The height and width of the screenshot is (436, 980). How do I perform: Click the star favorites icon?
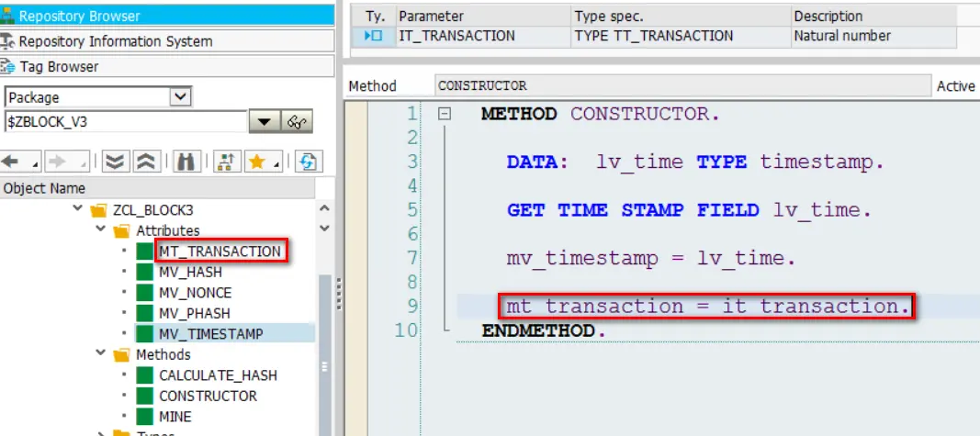[257, 162]
